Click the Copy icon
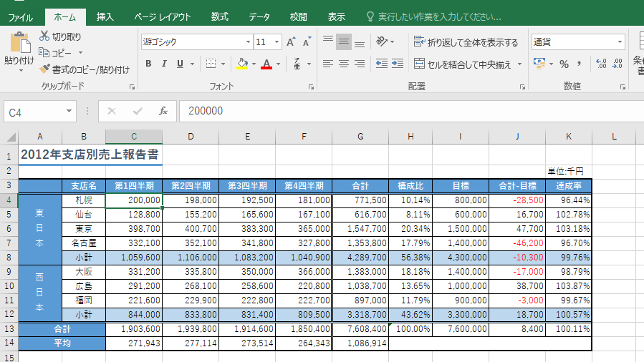 point(44,52)
